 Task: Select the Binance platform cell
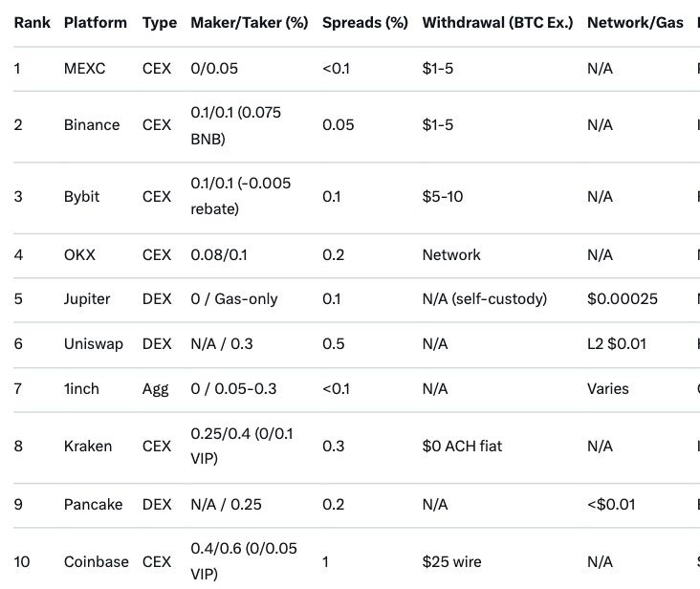pyautogui.click(x=92, y=125)
